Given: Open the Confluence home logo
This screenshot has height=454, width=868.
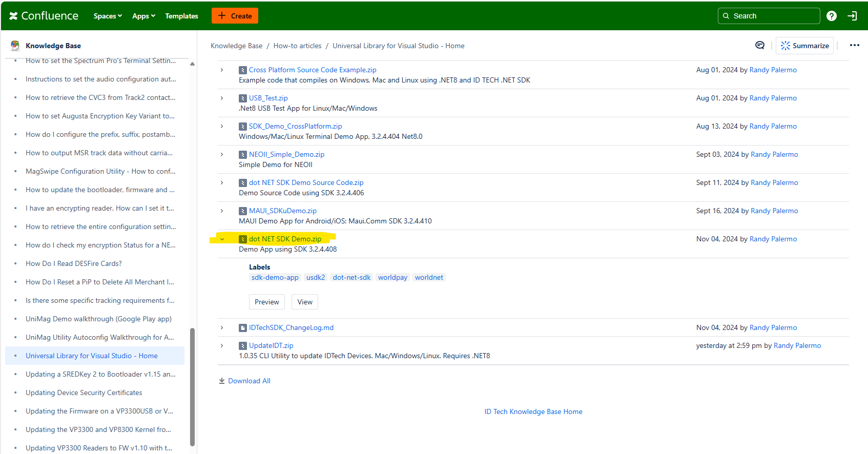Looking at the screenshot, I should pos(44,16).
